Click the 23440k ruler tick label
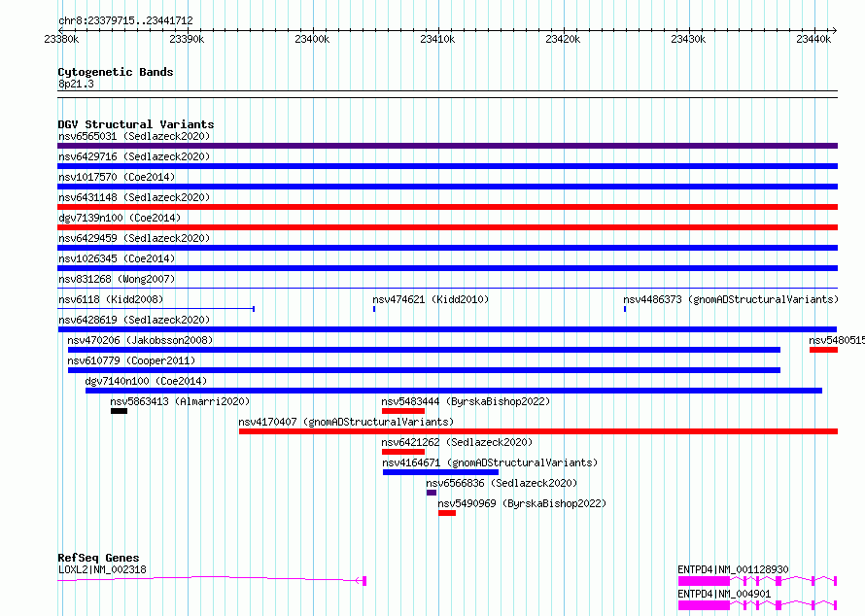865x616 pixels. point(813,39)
